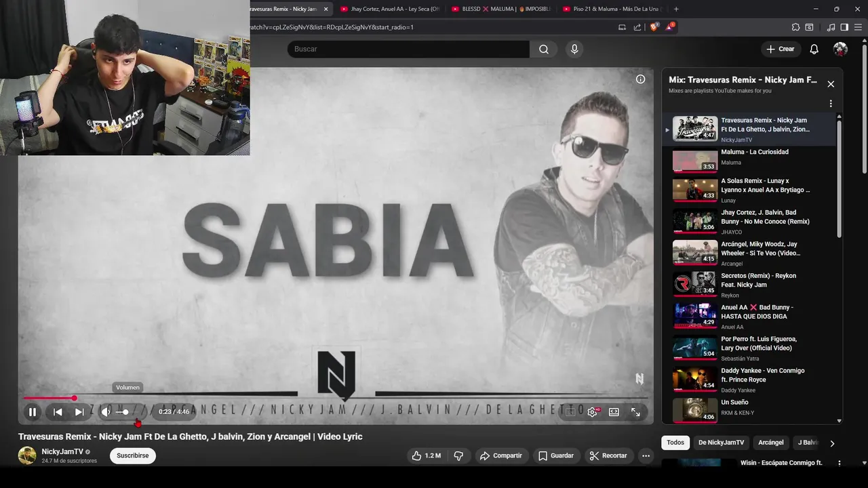The width and height of the screenshot is (868, 488).
Task: Click the search magnifier button
Action: [544, 49]
